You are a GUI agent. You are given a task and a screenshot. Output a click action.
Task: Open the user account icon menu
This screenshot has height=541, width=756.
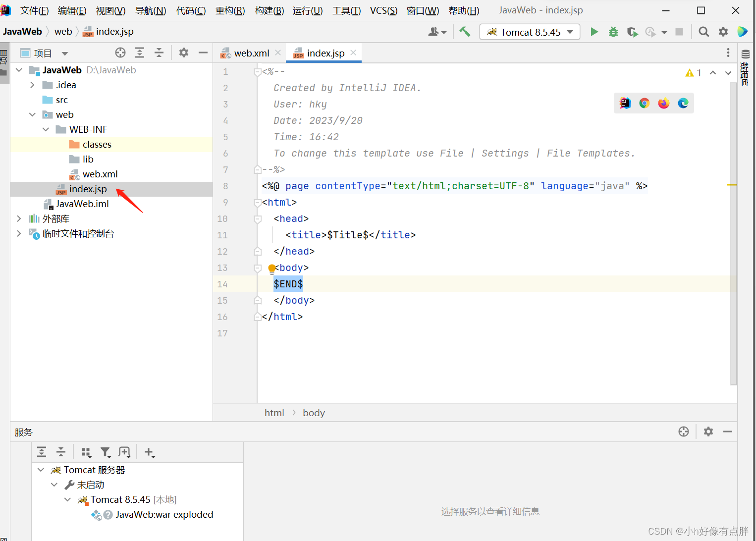click(437, 32)
